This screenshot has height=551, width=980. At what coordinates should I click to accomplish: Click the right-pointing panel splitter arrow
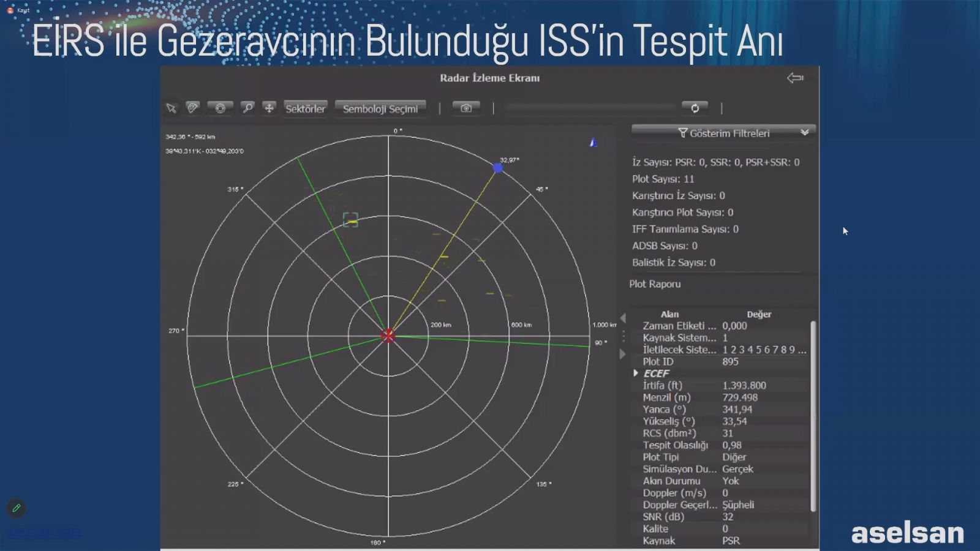[623, 354]
